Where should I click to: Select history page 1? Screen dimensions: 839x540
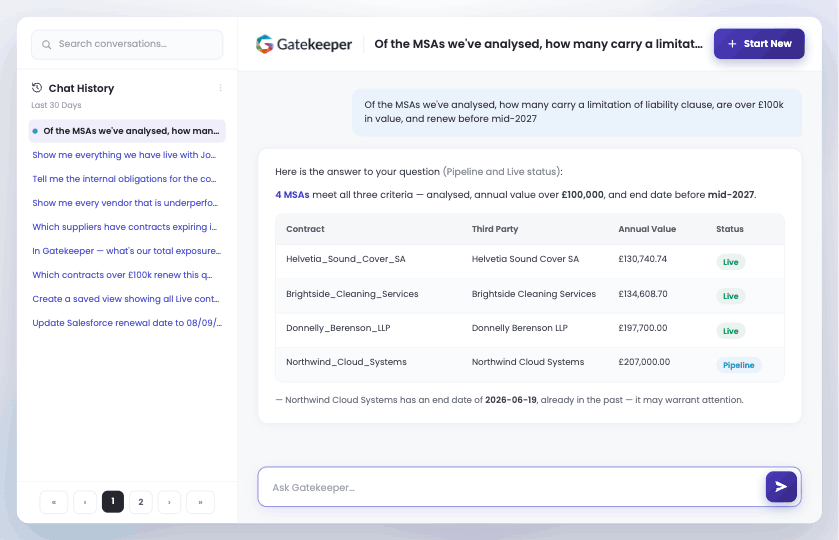tap(113, 501)
